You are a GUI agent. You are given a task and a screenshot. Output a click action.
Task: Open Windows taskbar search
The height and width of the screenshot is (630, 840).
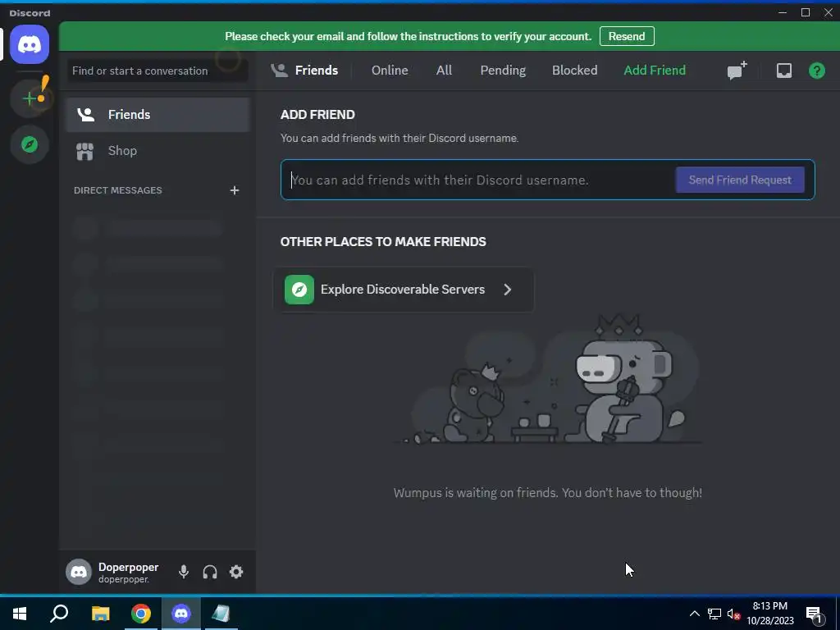click(59, 614)
